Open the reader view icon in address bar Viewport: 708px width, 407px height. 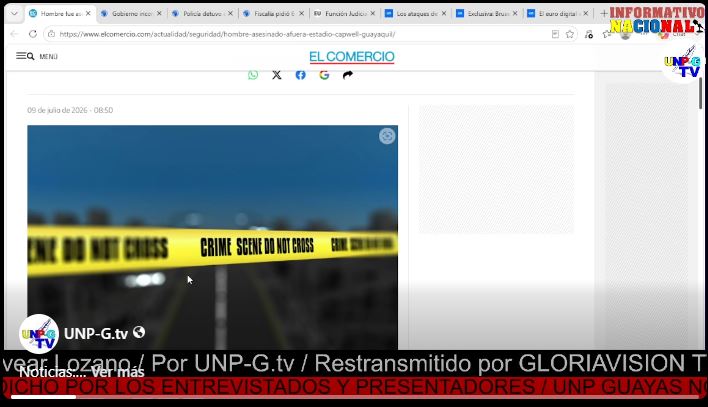coord(555,34)
